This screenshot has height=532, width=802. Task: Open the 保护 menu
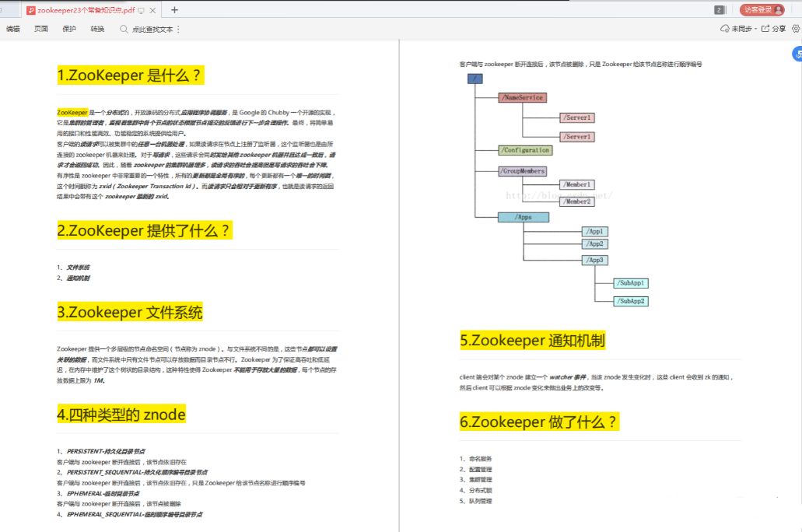pos(69,29)
